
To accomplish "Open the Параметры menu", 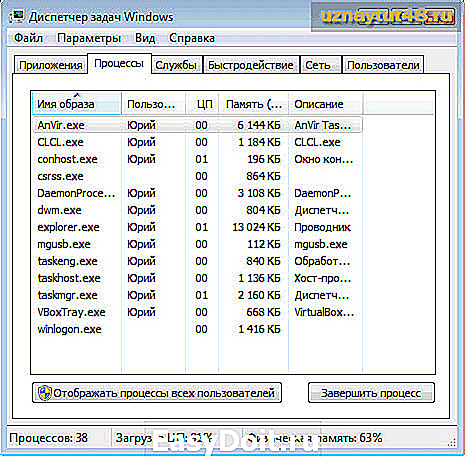I will [x=89, y=38].
